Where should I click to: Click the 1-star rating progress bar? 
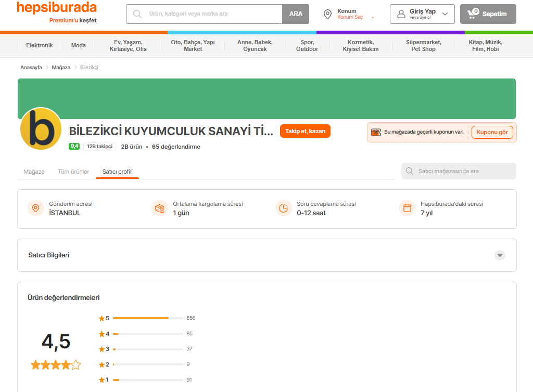148,380
